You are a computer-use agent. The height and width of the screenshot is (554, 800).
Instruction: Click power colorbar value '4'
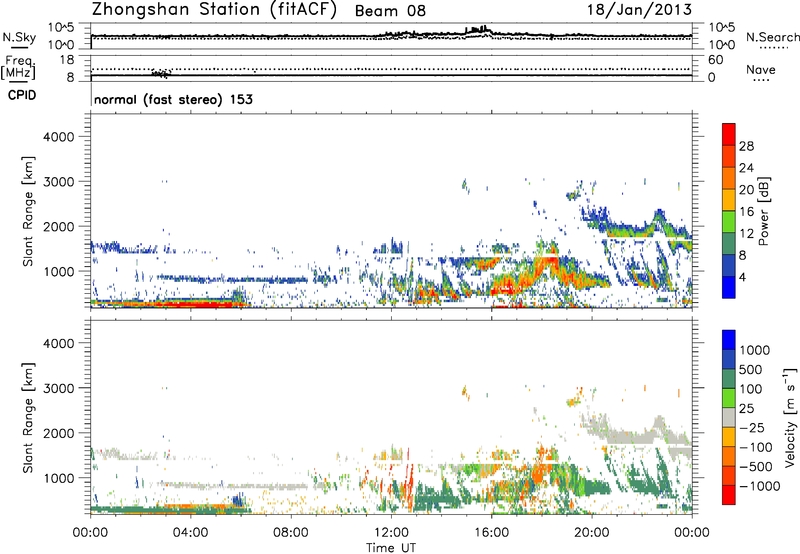click(743, 277)
